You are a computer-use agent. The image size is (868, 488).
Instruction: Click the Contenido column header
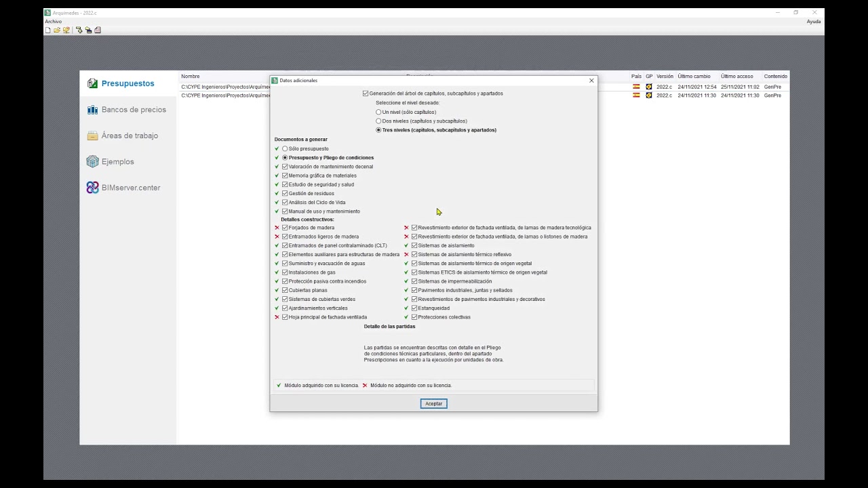coord(776,77)
